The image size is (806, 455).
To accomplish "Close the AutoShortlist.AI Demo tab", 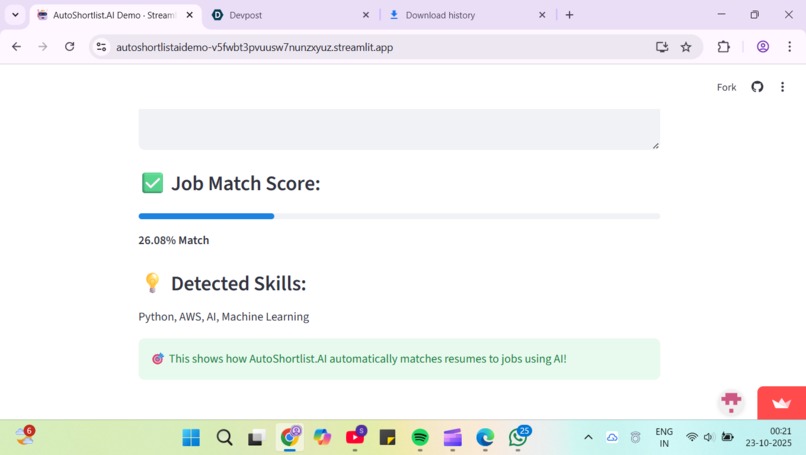I will coord(189,15).
